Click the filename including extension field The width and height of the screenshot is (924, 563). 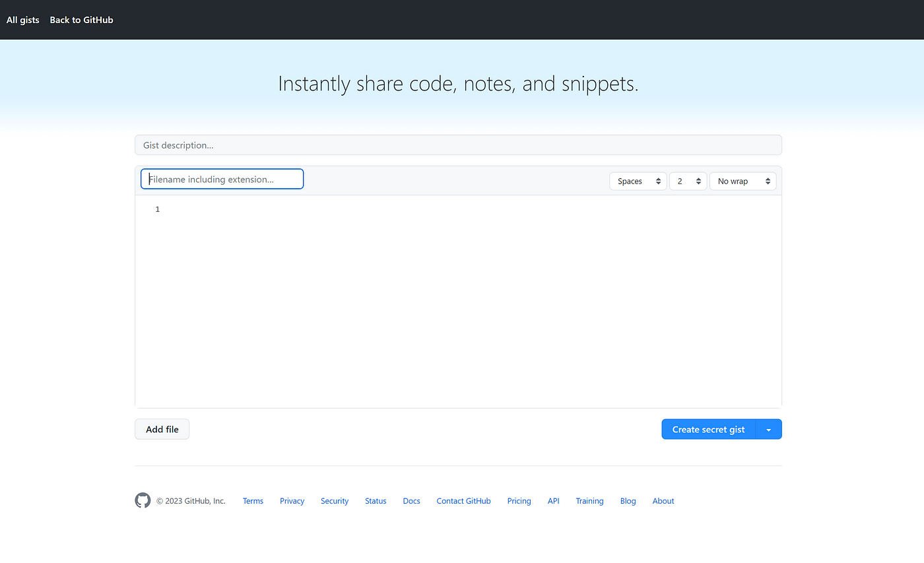(x=222, y=179)
